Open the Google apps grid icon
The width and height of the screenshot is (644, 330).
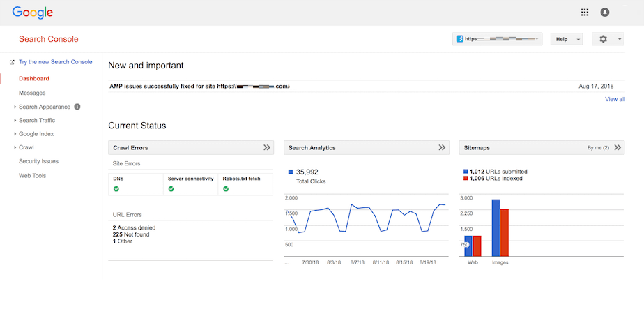tap(585, 13)
